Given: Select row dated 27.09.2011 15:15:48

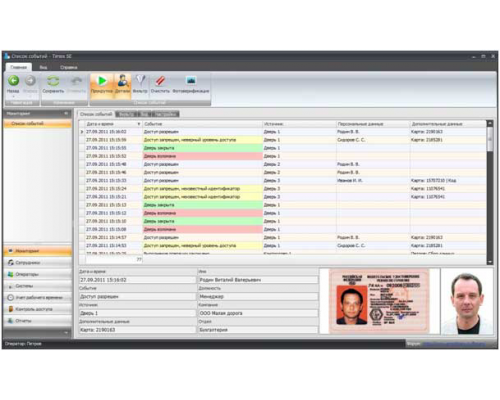Looking at the screenshot, I should 282,164.
